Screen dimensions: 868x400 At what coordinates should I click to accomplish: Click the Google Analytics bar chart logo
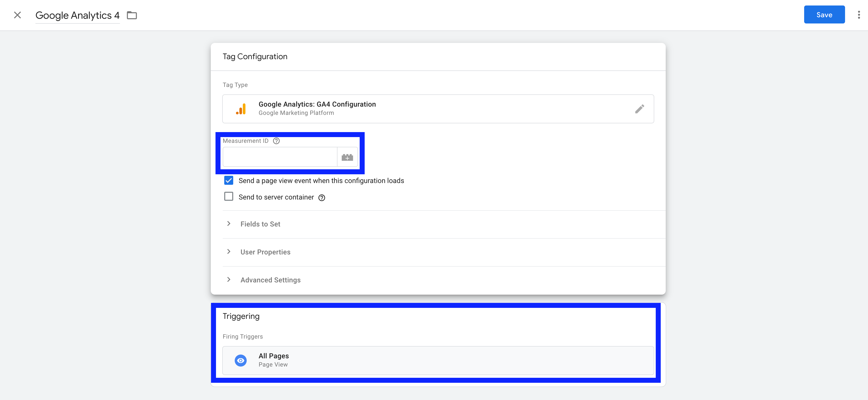point(241,109)
